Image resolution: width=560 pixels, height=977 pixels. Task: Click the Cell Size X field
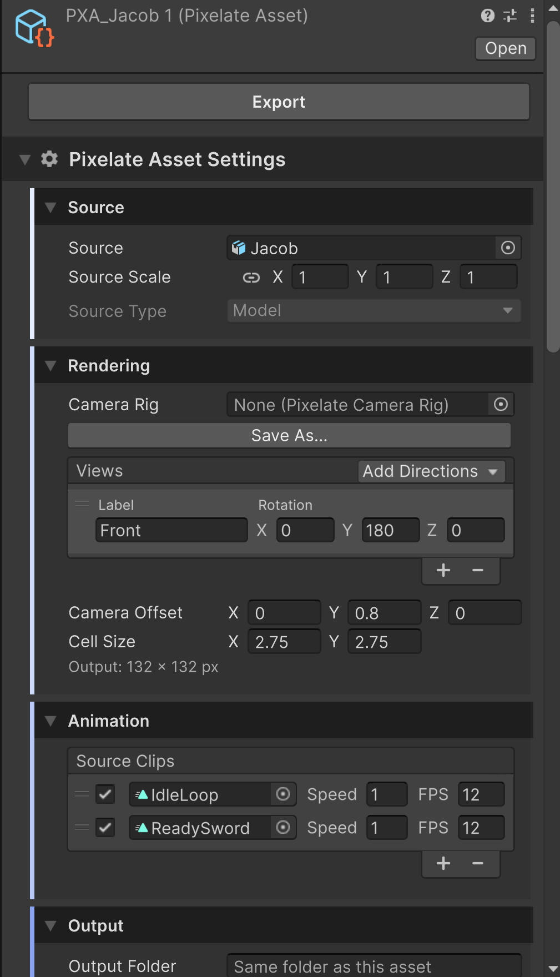(x=284, y=642)
